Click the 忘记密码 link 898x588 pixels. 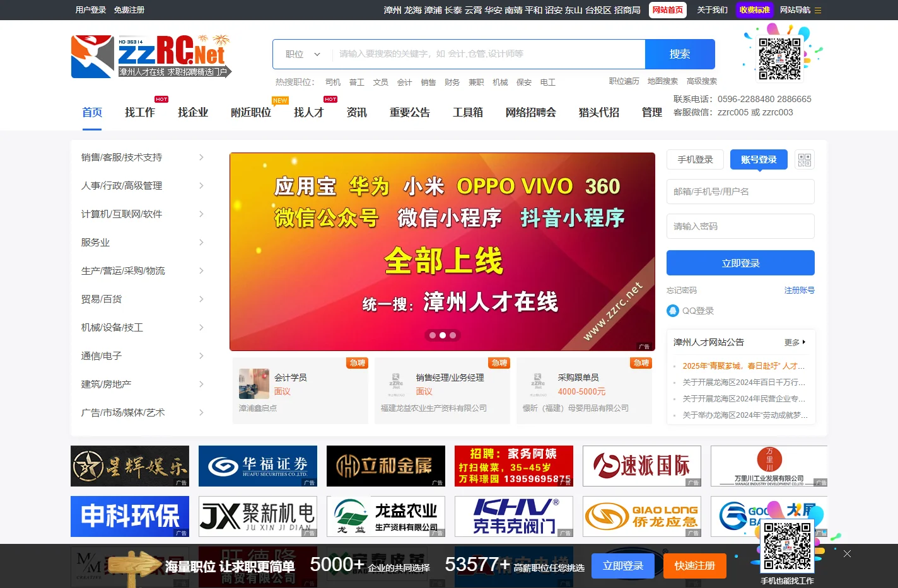[682, 291]
